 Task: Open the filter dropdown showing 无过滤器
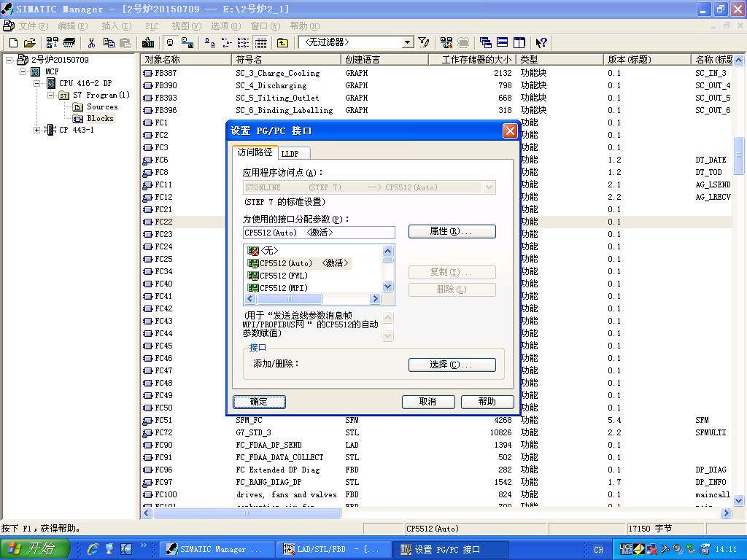[407, 42]
